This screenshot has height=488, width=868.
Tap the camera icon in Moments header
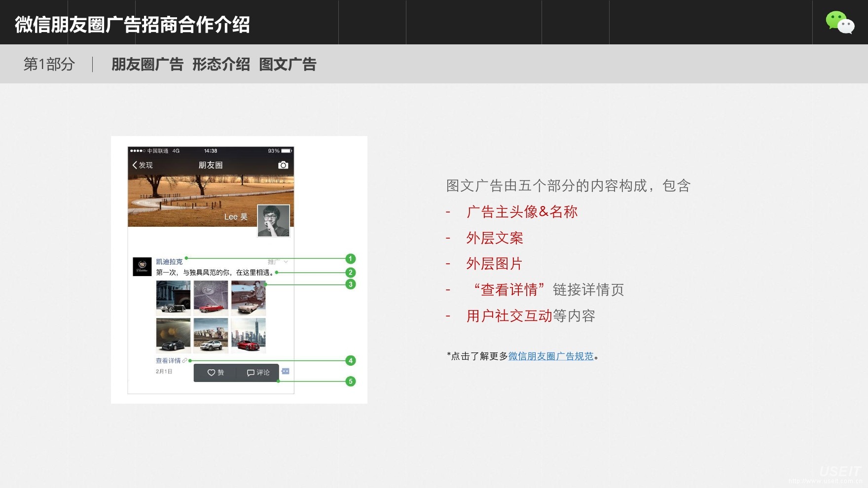[x=283, y=165]
